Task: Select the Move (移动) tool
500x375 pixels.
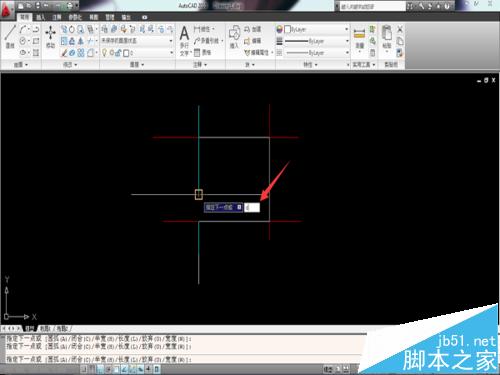Action: (x=50, y=37)
